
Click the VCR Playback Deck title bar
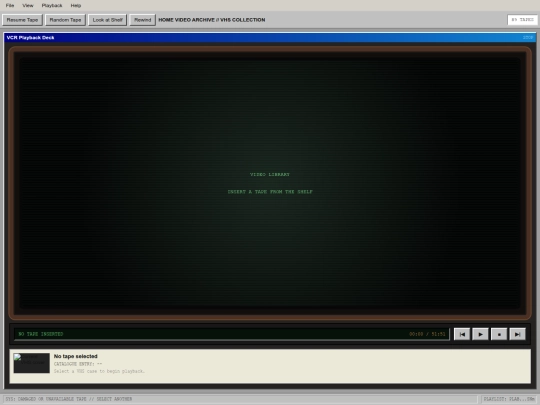click(270, 38)
